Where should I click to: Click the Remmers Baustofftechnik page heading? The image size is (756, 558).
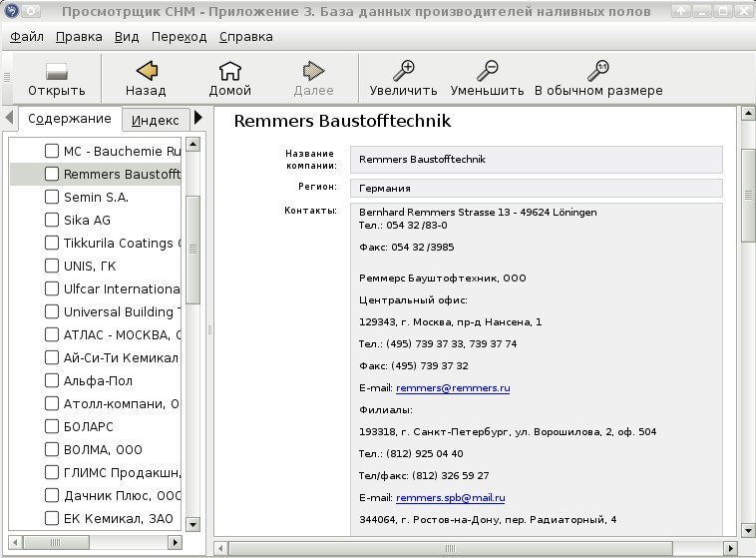342,121
